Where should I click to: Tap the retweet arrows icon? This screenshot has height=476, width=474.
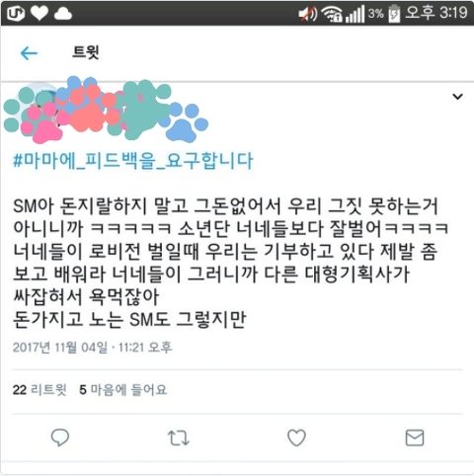coord(179,437)
